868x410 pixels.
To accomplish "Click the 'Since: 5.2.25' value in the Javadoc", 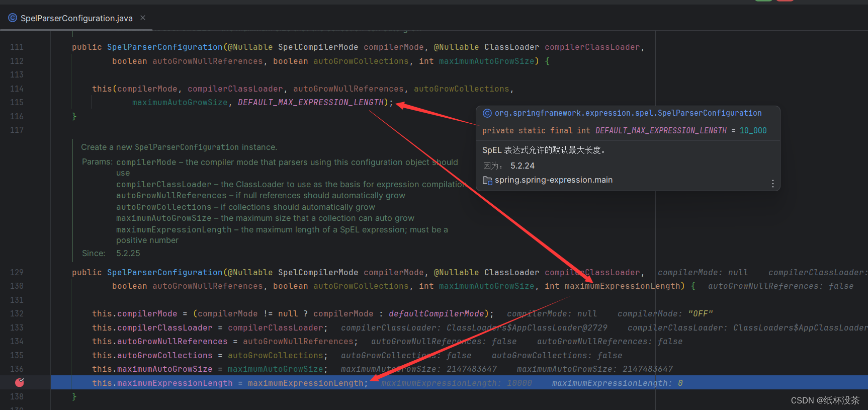I will [128, 253].
